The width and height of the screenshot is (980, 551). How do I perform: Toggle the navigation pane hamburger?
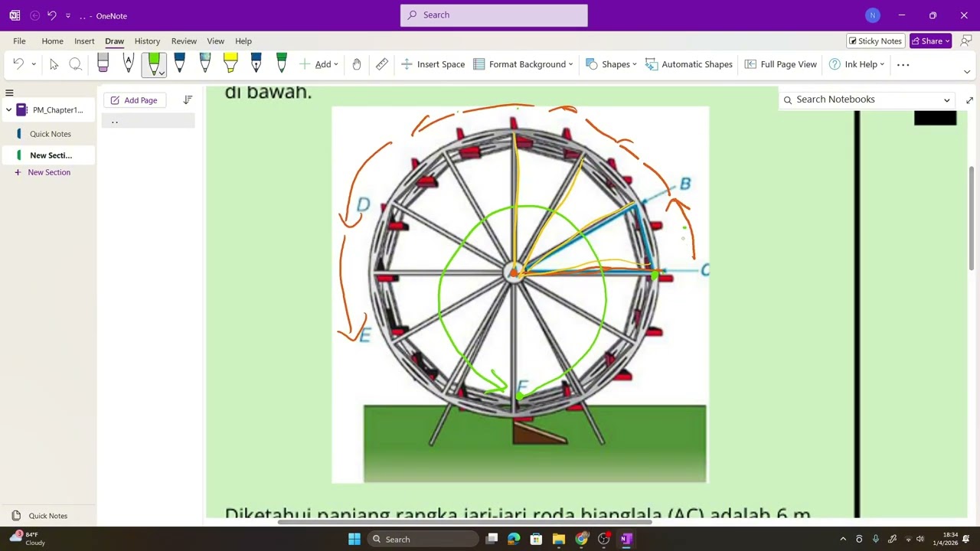coord(9,93)
